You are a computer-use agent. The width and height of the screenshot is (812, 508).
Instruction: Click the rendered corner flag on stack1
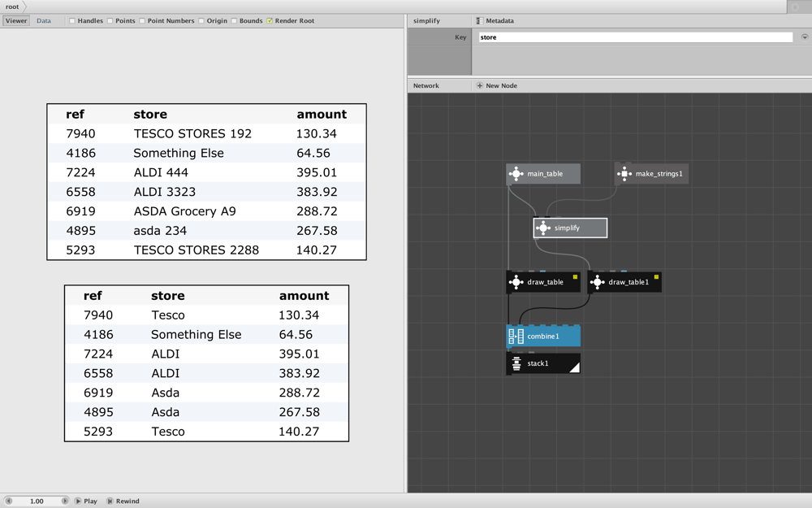pyautogui.click(x=574, y=367)
